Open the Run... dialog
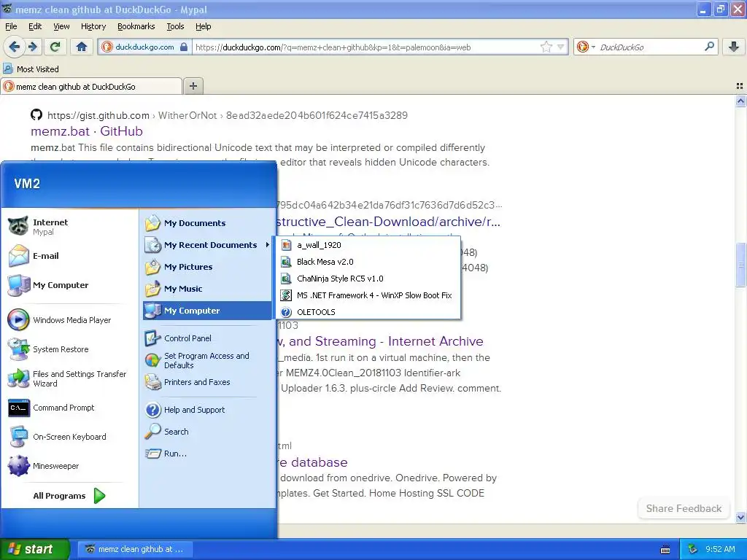Screen dimensions: 747x560 click(x=166, y=454)
